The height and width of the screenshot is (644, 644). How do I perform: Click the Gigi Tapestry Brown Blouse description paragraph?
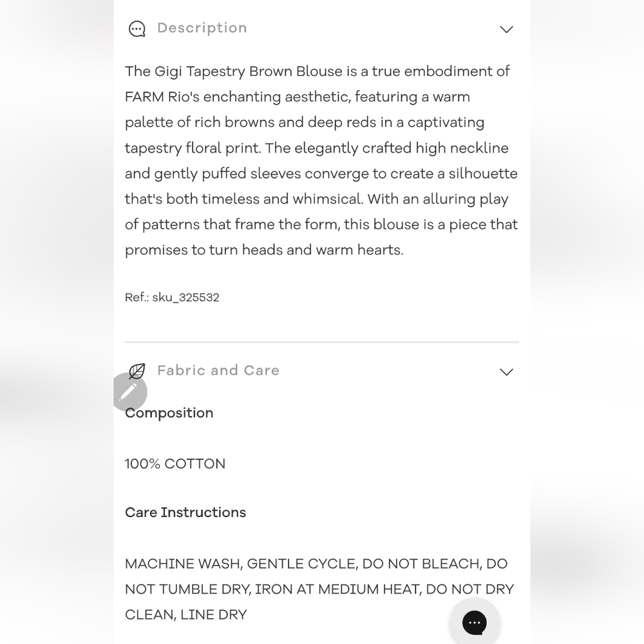pyautogui.click(x=321, y=160)
